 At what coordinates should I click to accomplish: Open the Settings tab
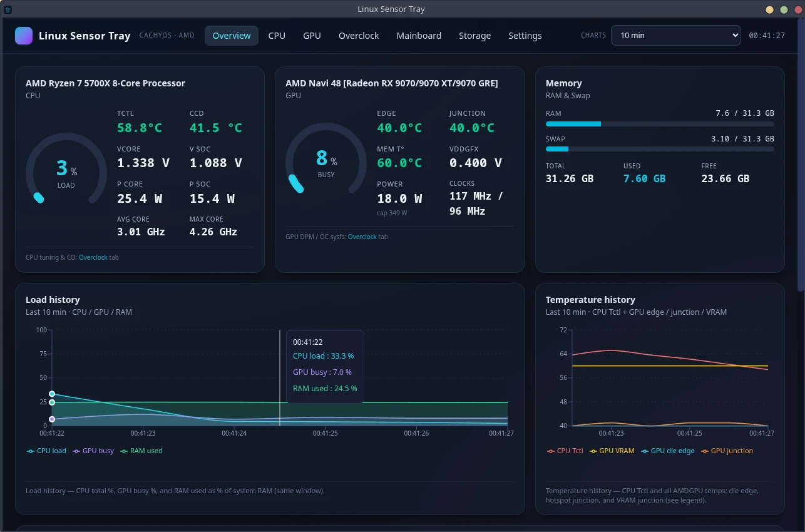525,36
